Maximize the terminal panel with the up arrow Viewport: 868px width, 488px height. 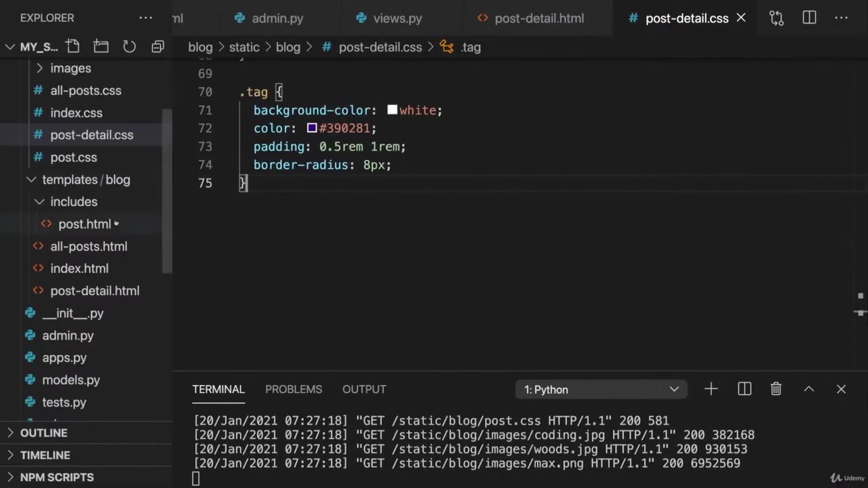808,389
